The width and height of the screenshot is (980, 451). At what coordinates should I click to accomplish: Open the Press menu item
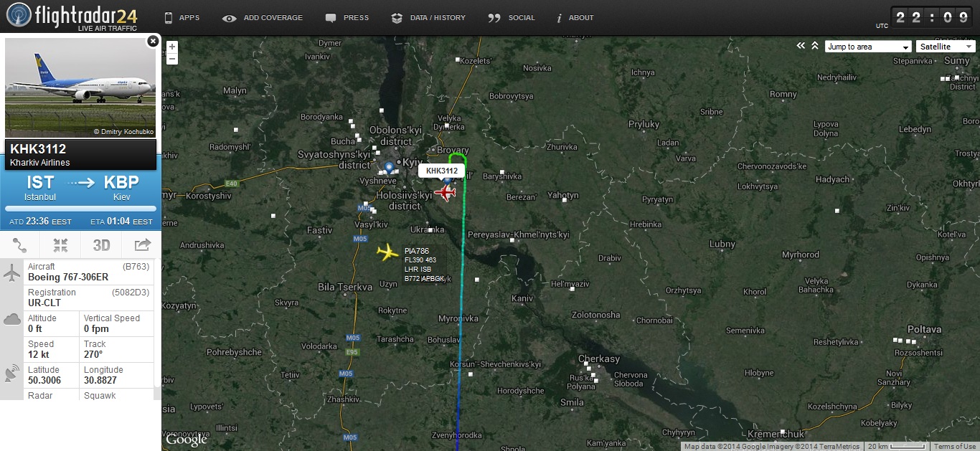(347, 18)
